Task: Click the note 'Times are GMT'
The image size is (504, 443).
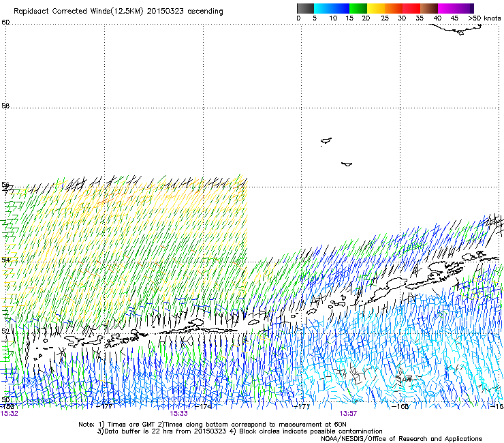Action: click(x=130, y=425)
